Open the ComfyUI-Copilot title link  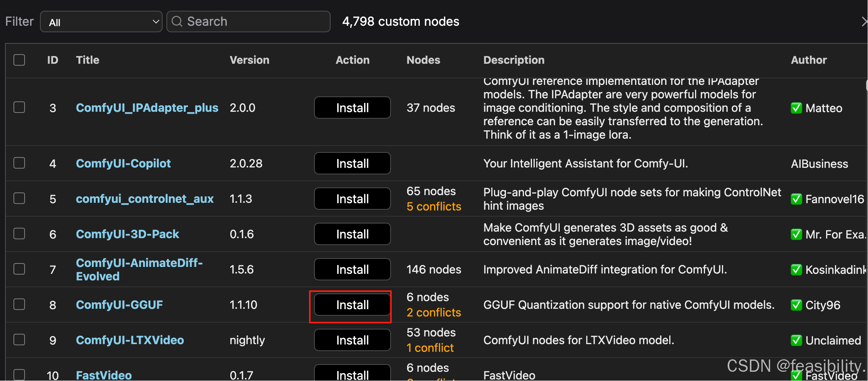pyautogui.click(x=123, y=163)
